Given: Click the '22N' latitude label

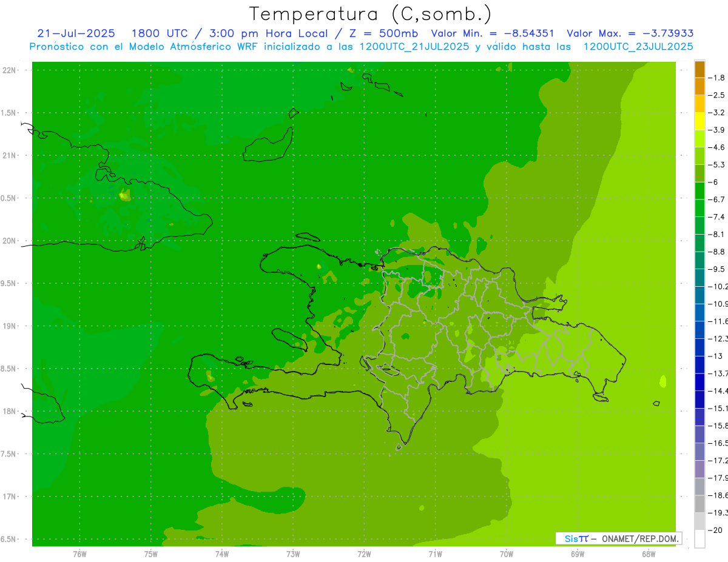Looking at the screenshot, I should 10,70.
